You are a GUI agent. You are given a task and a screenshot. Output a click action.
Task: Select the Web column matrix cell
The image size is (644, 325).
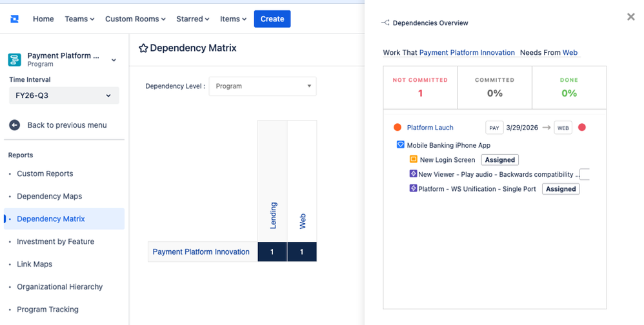click(x=302, y=251)
